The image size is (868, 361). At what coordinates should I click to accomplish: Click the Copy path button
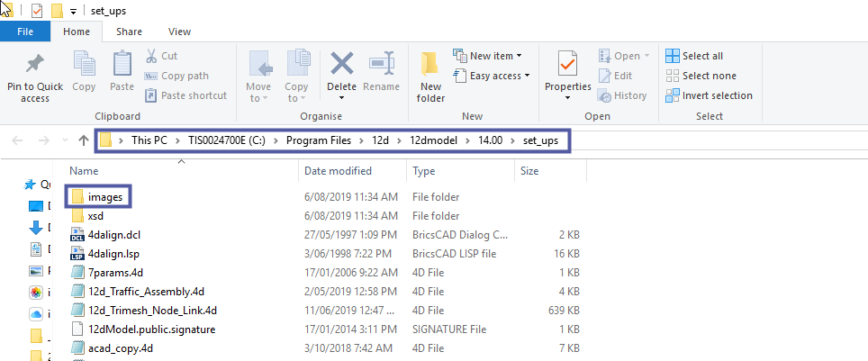[x=176, y=76]
